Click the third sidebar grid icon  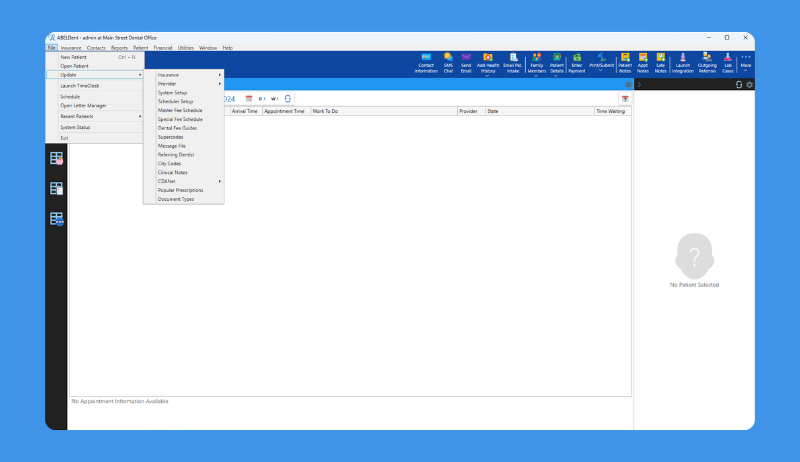[x=57, y=219]
